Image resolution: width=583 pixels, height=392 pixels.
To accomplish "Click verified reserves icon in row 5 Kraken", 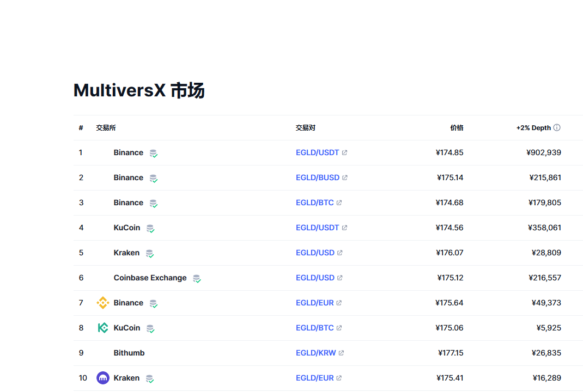I will pyautogui.click(x=150, y=253).
